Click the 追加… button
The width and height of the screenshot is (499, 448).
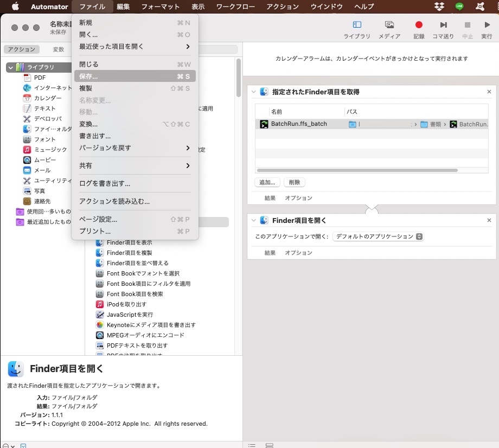click(267, 182)
